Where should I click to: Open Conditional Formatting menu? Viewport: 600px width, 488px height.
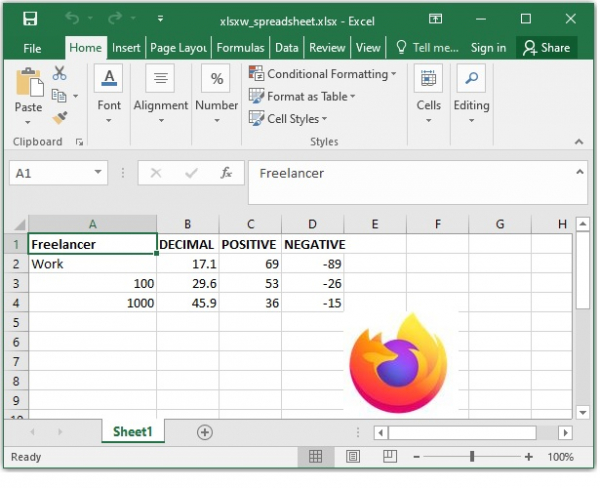point(322,74)
